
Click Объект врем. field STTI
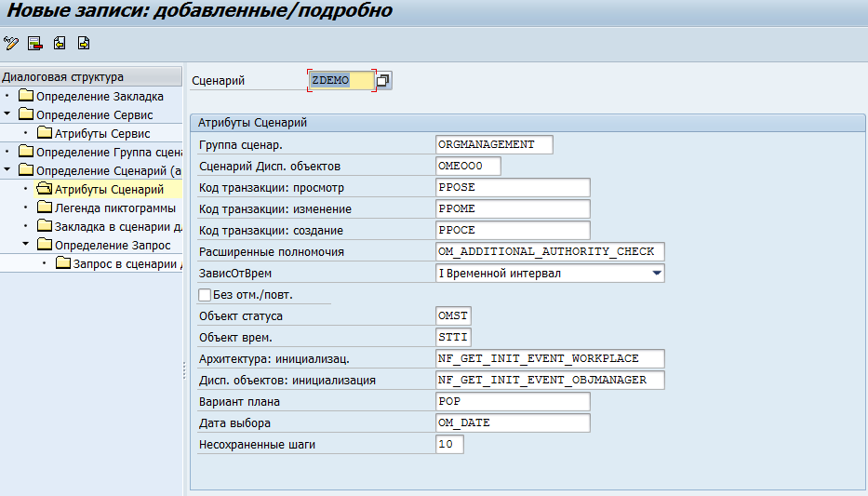(453, 337)
